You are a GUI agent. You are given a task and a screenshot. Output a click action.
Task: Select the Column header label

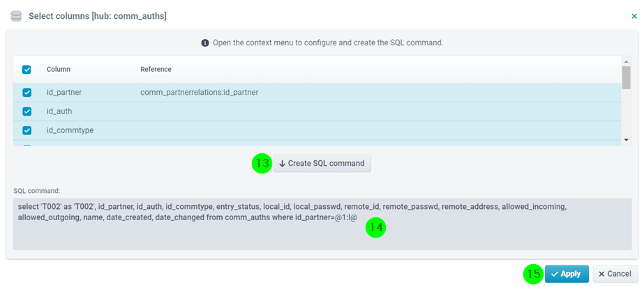[59, 69]
